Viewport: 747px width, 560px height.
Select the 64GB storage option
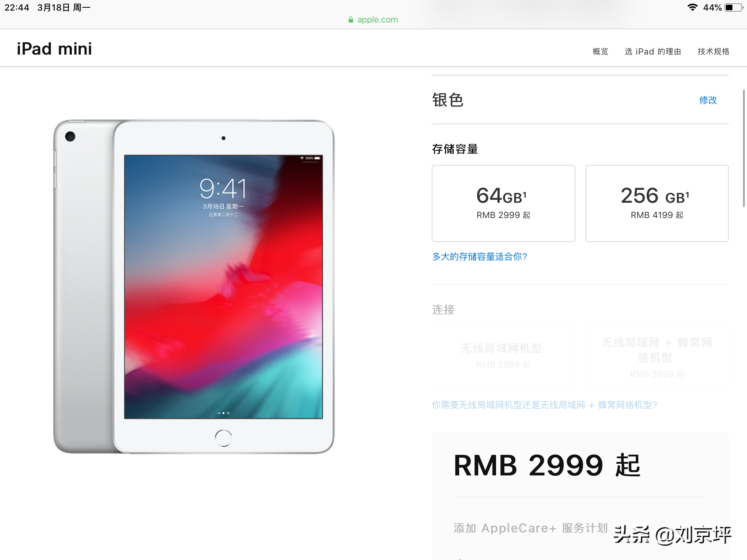click(x=503, y=203)
